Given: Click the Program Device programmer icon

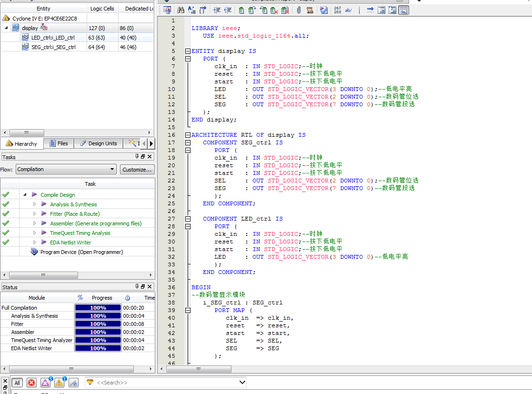Looking at the screenshot, I should [x=34, y=252].
